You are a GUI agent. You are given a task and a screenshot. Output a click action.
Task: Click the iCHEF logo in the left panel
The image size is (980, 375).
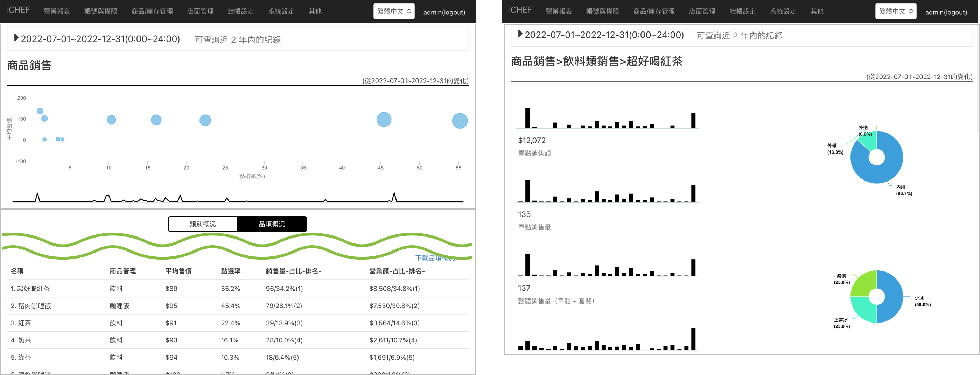[18, 10]
